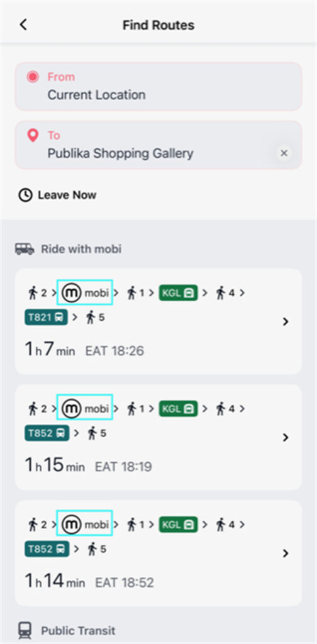317x644 pixels.
Task: Expand the 1h 14min route details chevron
Action: click(x=286, y=553)
